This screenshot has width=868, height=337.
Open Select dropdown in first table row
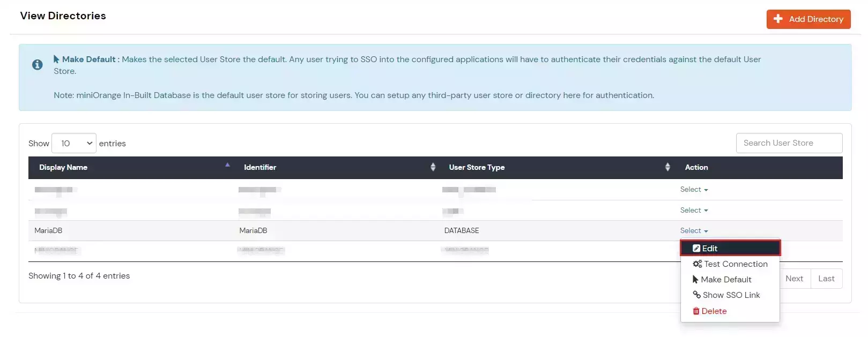coord(694,190)
